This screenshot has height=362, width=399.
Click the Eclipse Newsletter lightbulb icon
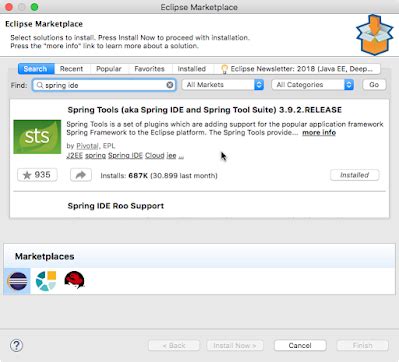pyautogui.click(x=224, y=69)
